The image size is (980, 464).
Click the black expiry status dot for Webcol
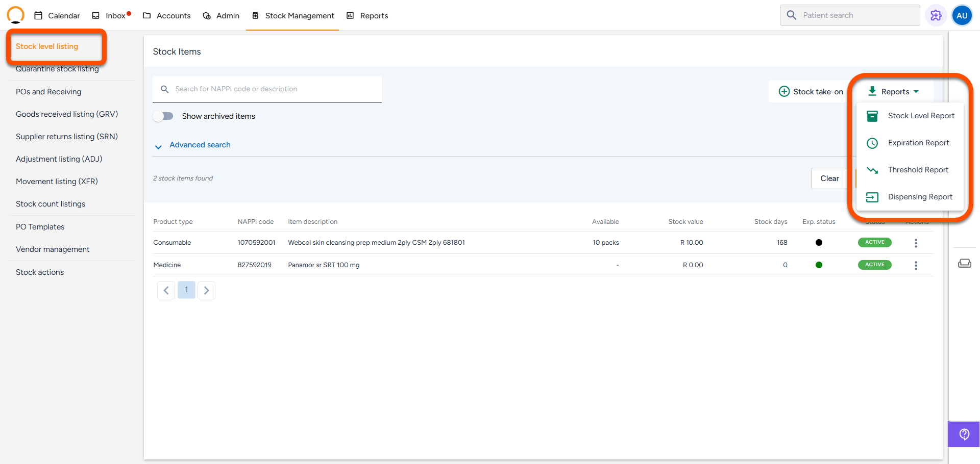pos(819,243)
